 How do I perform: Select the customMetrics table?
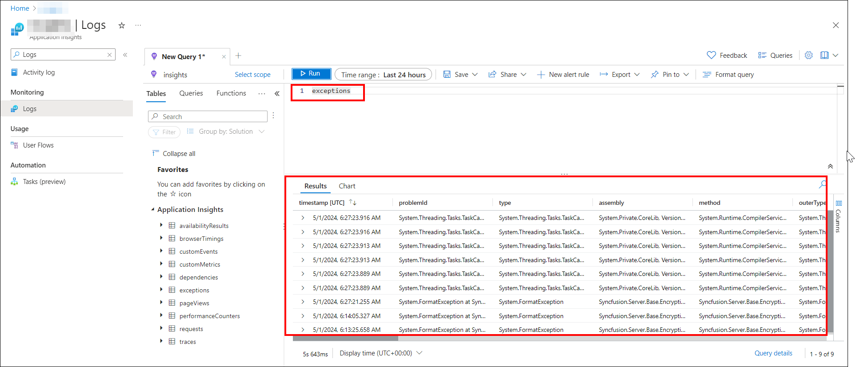[200, 264]
